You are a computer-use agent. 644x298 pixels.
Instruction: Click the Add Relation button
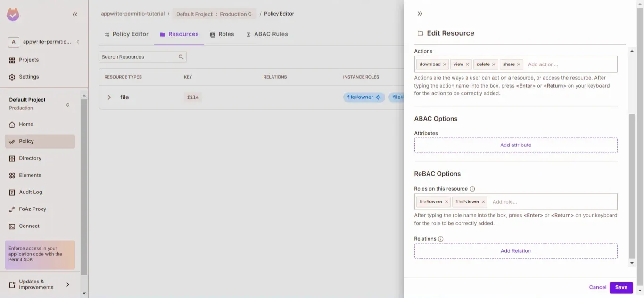(x=516, y=251)
